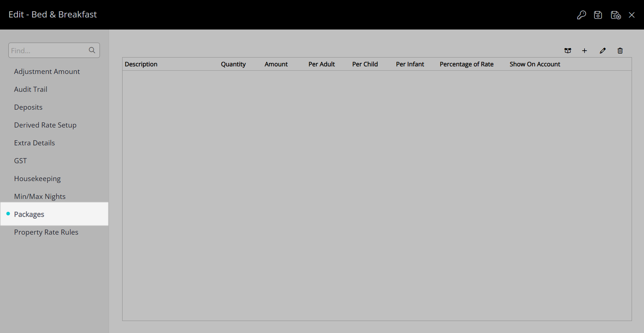The height and width of the screenshot is (333, 644).
Task: Open Derived Rate Setup
Action: coord(45,125)
